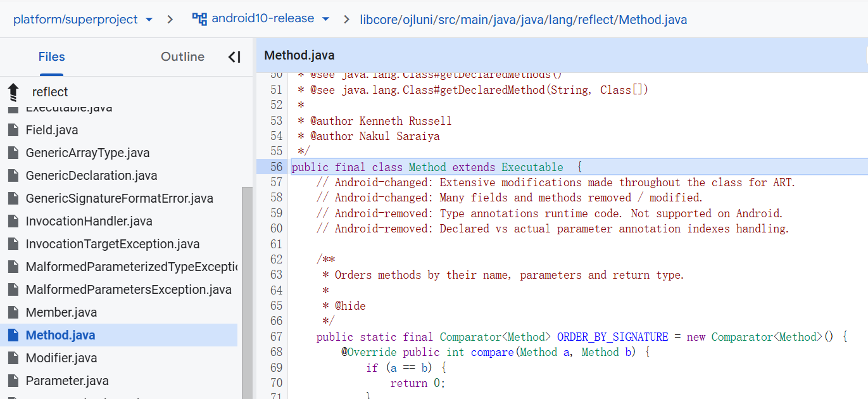Open InvocationTargetException.java file
This screenshot has width=868, height=399.
point(113,244)
